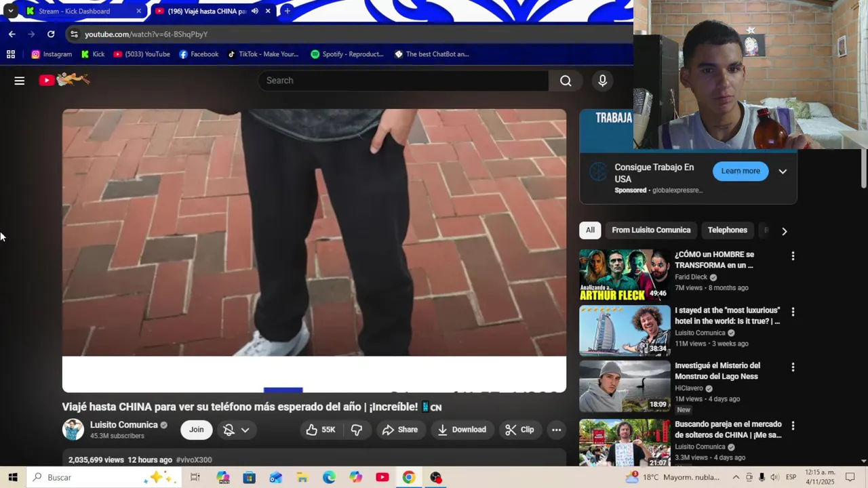Click the youtube.com address bar URL
The image size is (868, 488).
(x=146, y=34)
